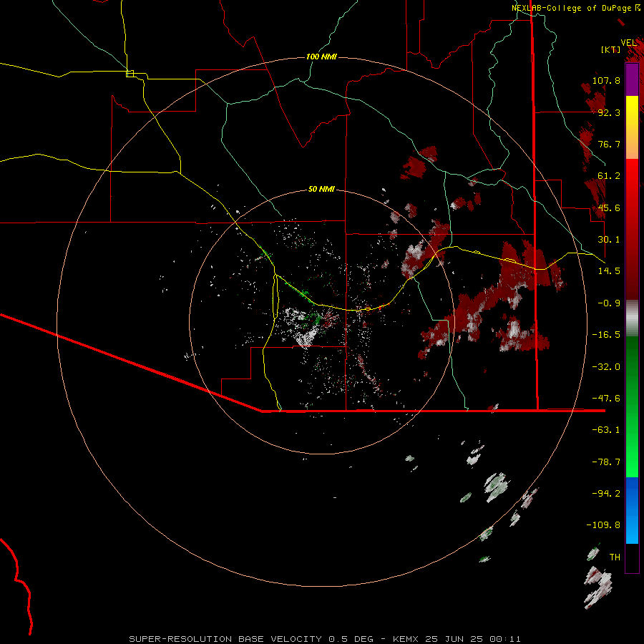
Task: Click the VEL legend title
Action: click(x=629, y=43)
